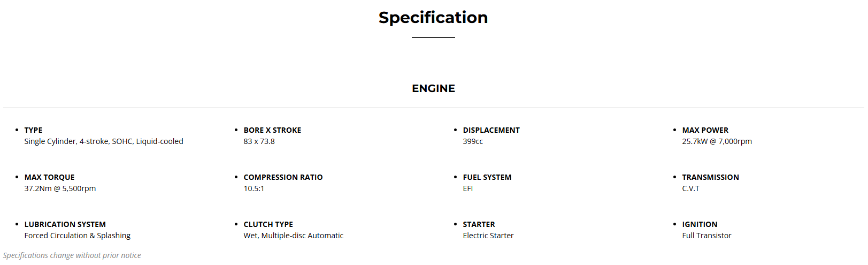Viewport: 868px width, 265px height.
Task: Click the Specification page heading
Action: 433,18
